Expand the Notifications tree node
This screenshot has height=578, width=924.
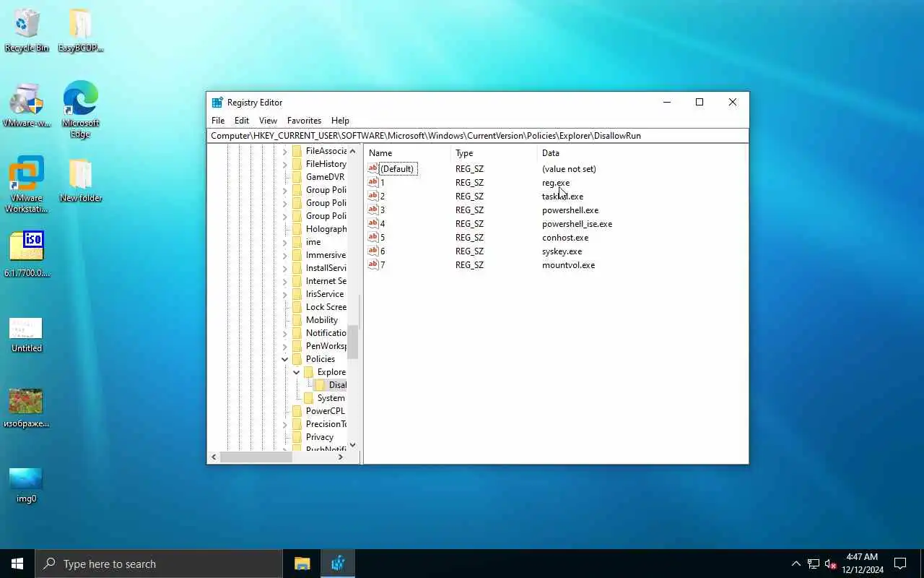(284, 333)
